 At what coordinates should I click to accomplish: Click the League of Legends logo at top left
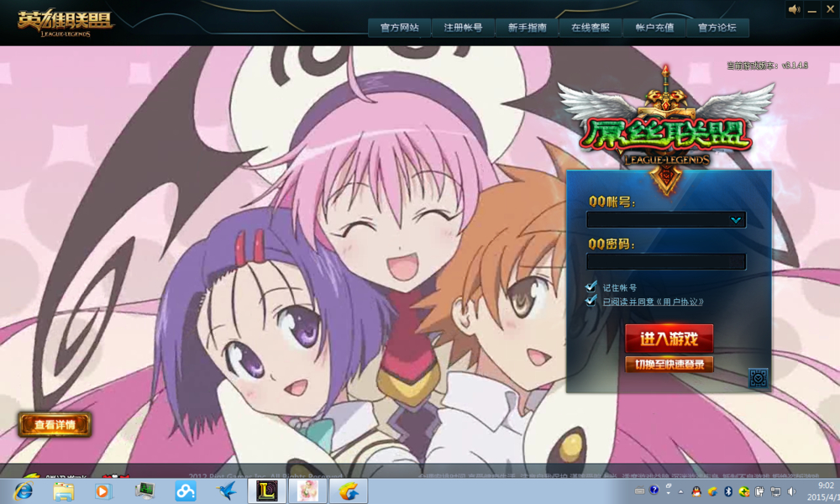[65, 23]
